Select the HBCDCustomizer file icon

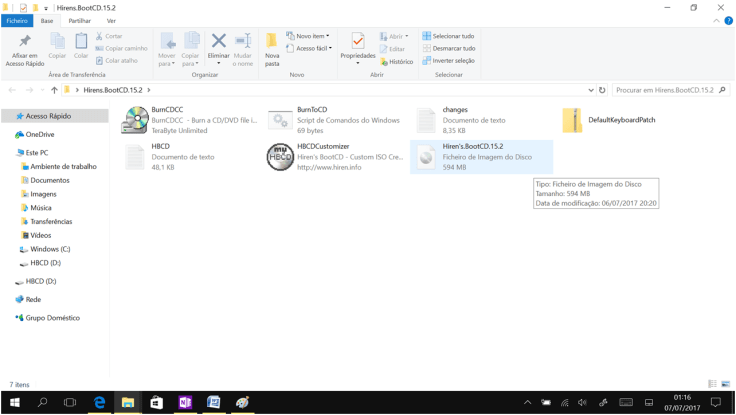pos(280,157)
